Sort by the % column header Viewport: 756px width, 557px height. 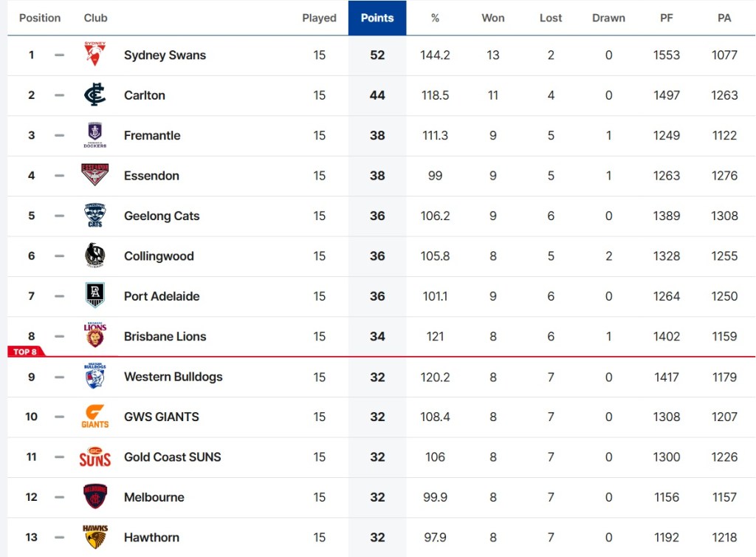(435, 18)
